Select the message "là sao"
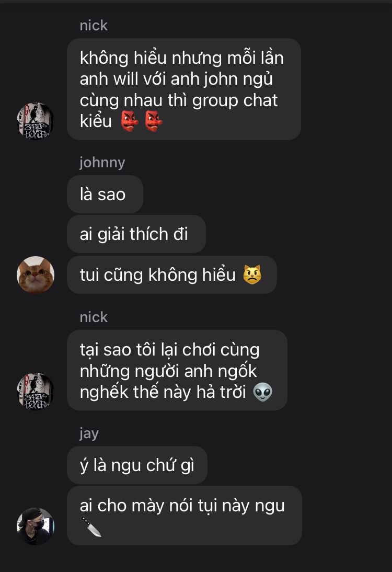 [x=105, y=194]
